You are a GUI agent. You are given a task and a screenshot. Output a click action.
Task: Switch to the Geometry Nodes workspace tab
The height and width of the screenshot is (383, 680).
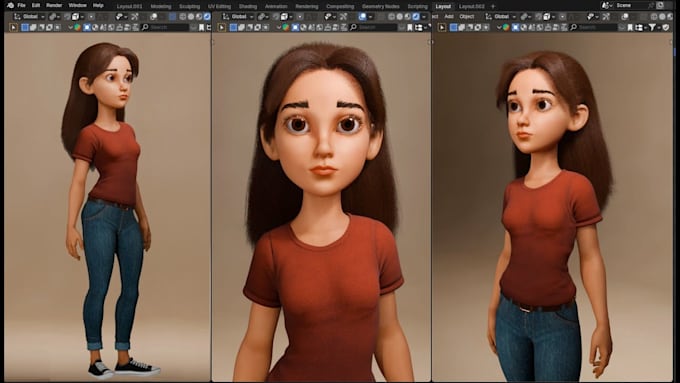click(x=380, y=7)
